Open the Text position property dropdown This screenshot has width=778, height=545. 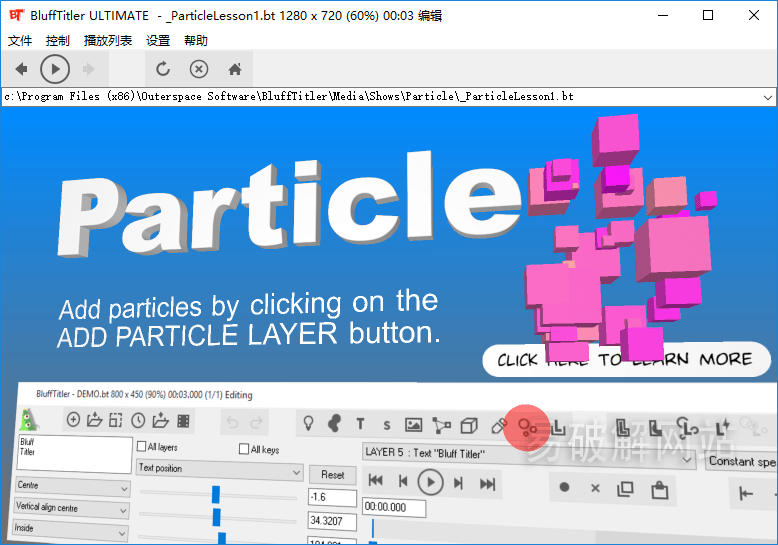pos(219,470)
